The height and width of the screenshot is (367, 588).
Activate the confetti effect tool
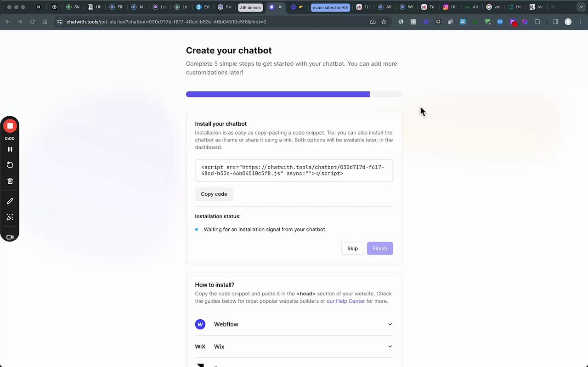[x=10, y=217]
